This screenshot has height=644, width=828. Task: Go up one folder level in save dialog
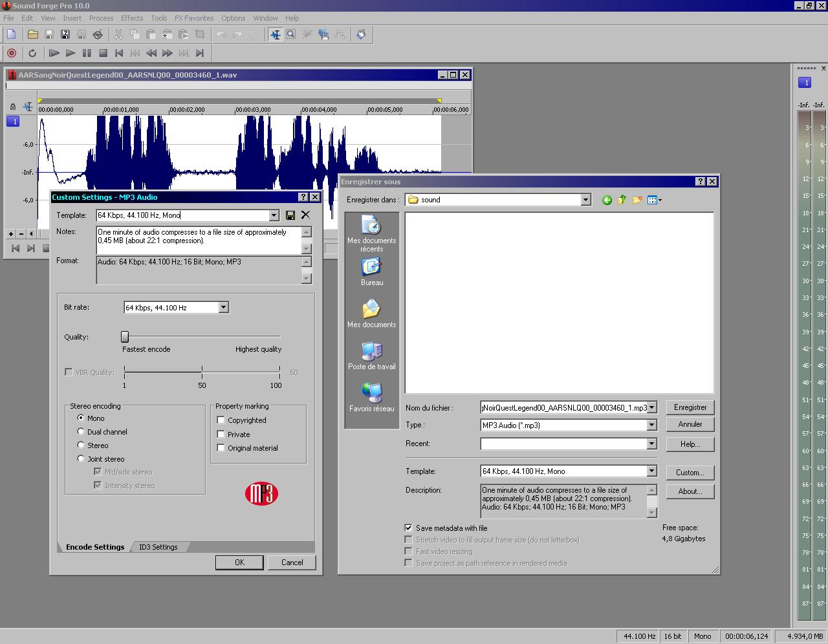click(x=622, y=200)
